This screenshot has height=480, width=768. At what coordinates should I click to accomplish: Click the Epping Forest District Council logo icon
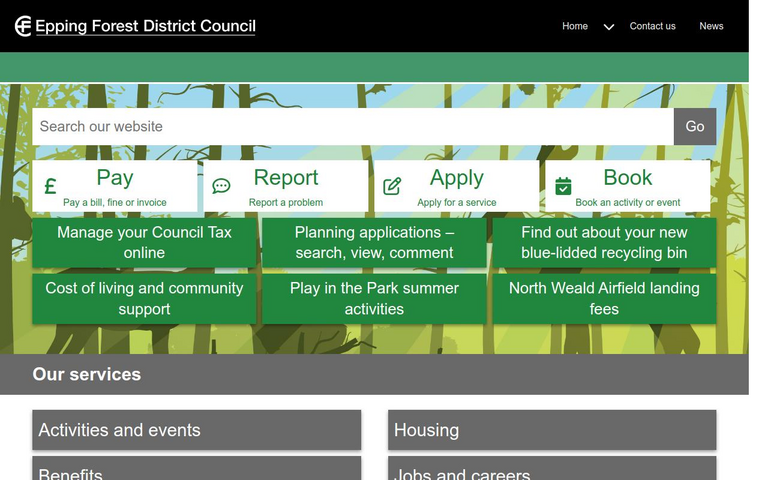23,26
